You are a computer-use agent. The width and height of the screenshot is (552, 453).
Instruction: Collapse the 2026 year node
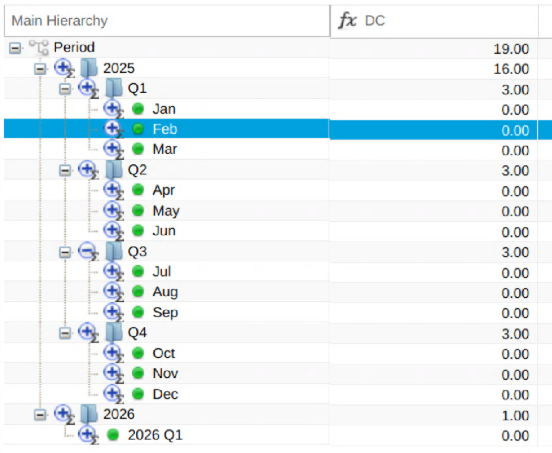40,415
